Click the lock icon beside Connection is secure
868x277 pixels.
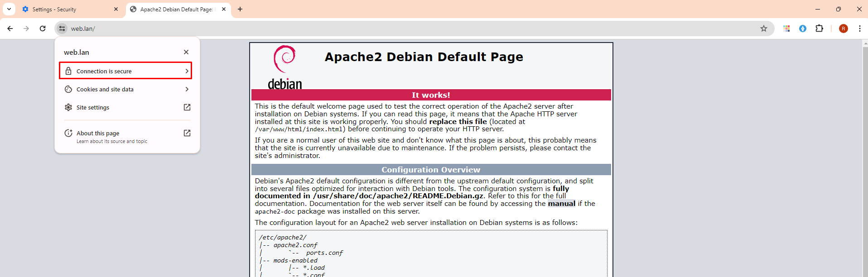point(68,71)
